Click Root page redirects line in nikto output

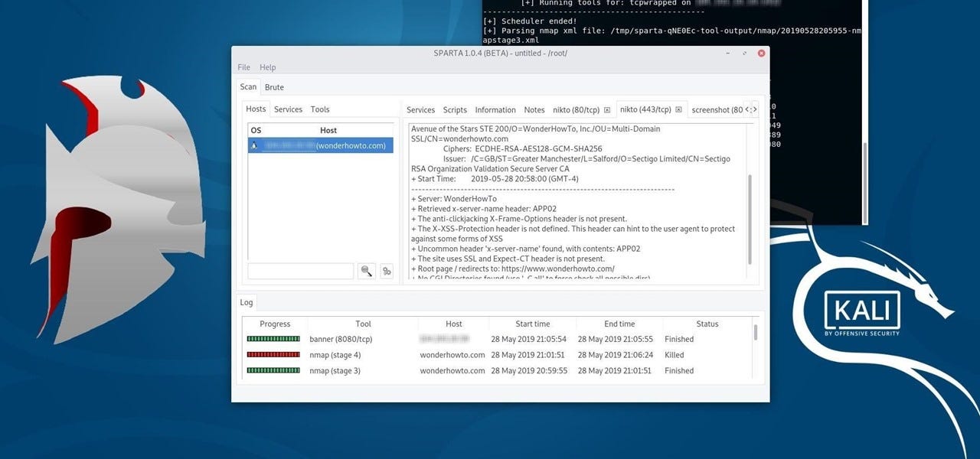513,269
